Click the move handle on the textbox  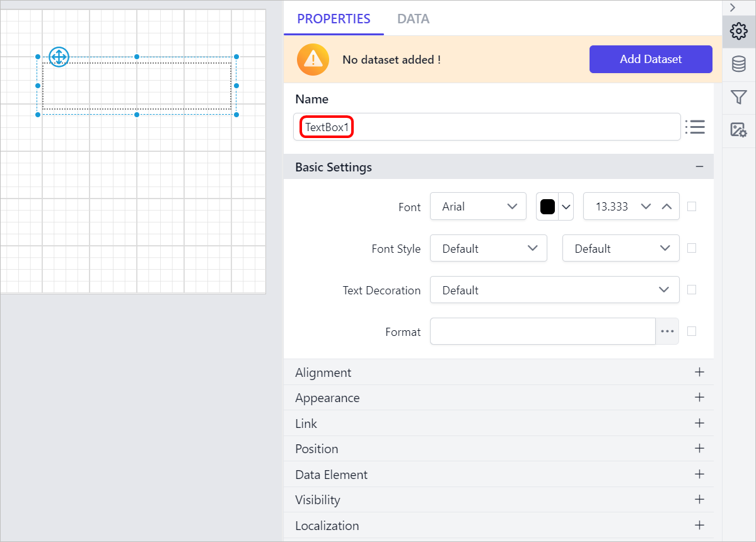59,57
